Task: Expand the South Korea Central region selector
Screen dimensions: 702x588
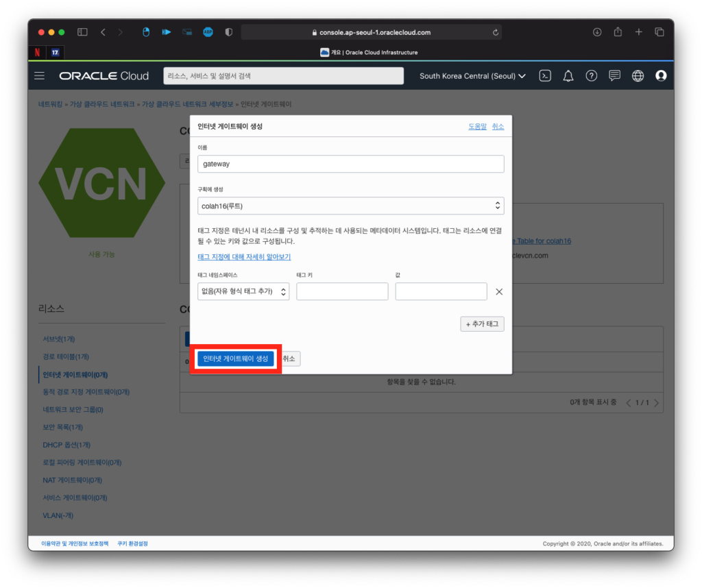Action: (472, 76)
